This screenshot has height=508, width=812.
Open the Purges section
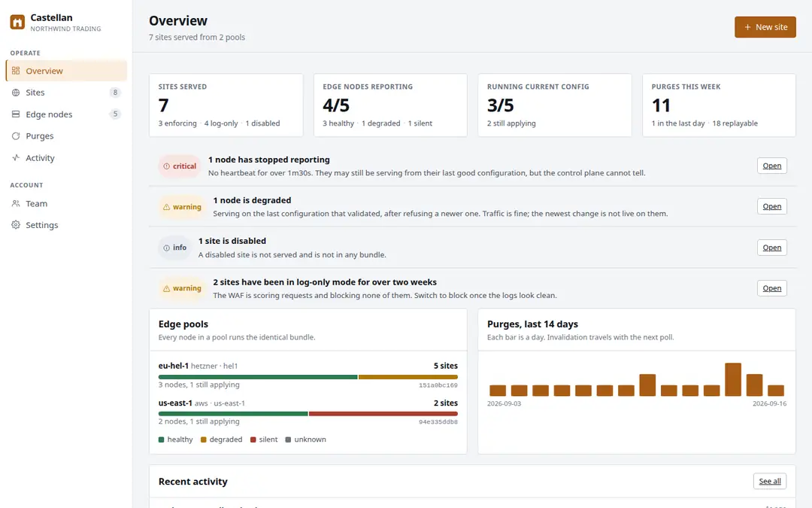[x=66, y=135]
